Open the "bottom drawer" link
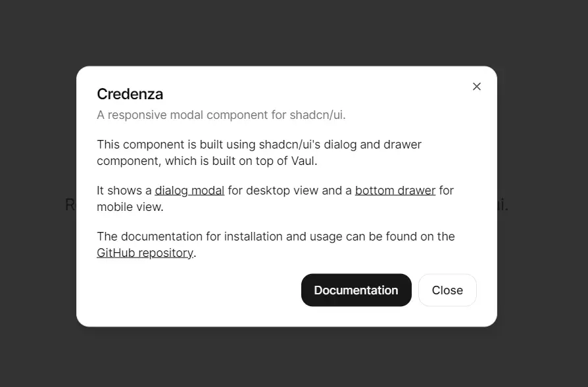Screen dimensions: 588x387 [x=395, y=191]
